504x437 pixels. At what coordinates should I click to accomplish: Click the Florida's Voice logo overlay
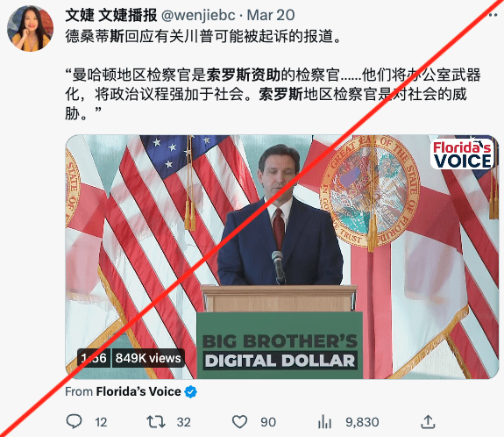(462, 154)
